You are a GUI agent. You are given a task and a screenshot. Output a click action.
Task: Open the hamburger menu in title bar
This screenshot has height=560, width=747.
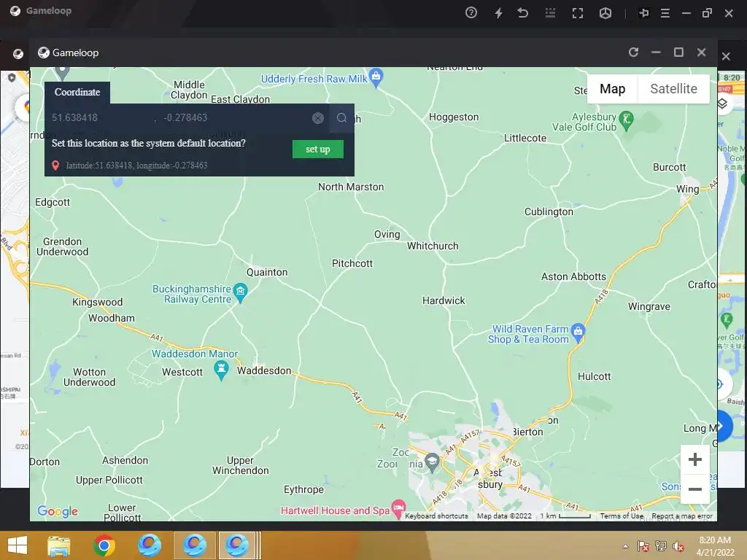(665, 13)
